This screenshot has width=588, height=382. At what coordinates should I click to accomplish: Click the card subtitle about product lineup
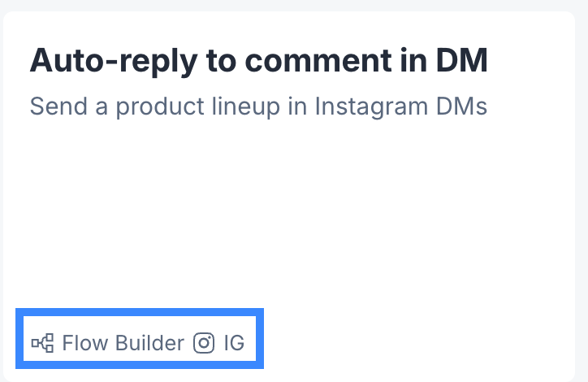coord(258,106)
